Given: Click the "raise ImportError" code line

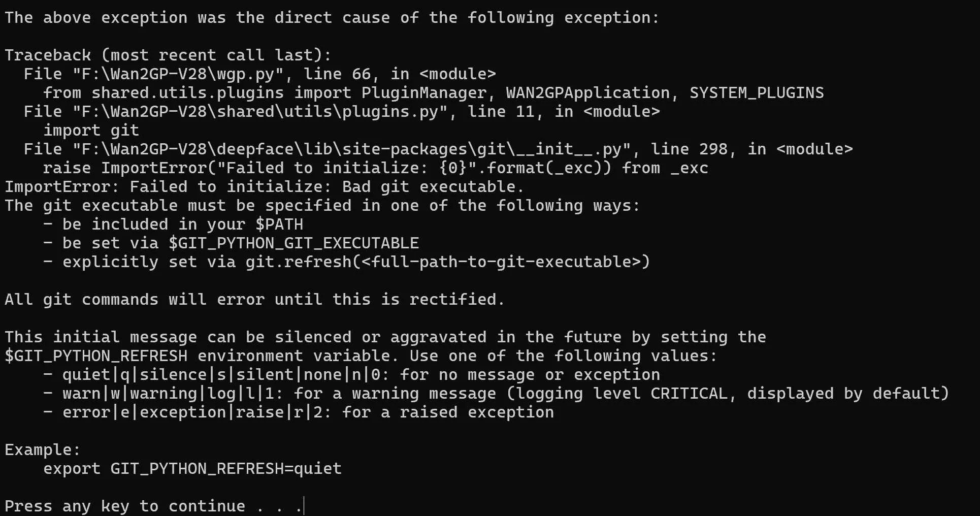Looking at the screenshot, I should (x=375, y=168).
